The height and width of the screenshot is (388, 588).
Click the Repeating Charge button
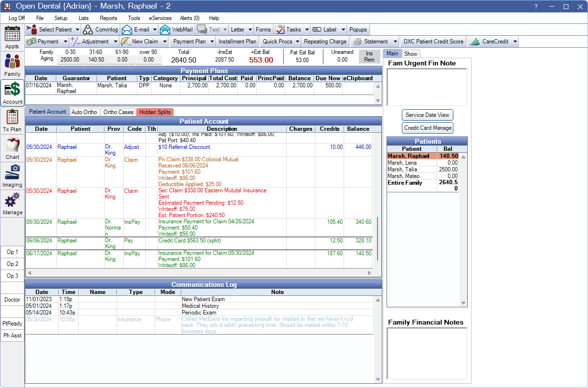pyautogui.click(x=325, y=42)
